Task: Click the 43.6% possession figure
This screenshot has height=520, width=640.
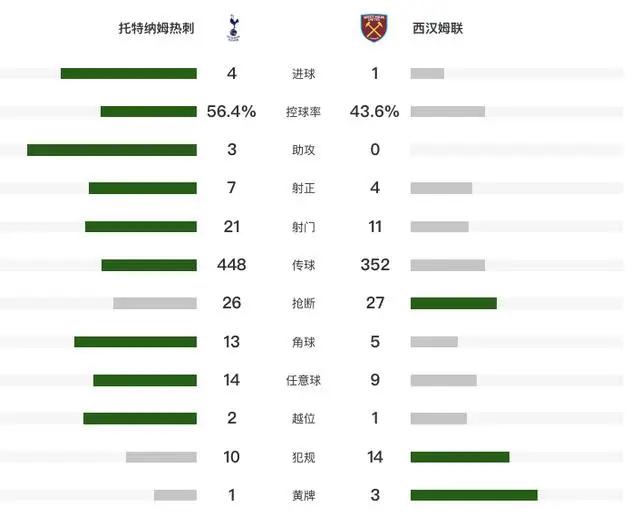Action: point(374,111)
